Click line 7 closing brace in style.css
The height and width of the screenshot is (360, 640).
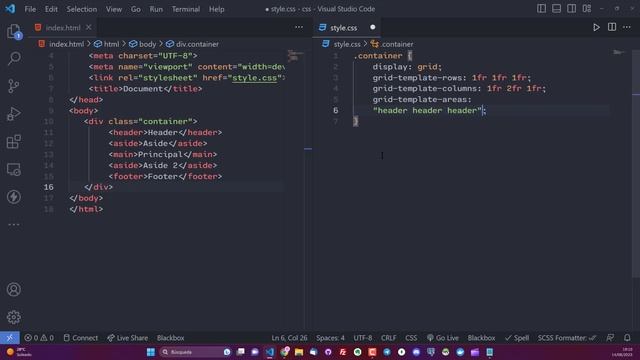point(356,121)
